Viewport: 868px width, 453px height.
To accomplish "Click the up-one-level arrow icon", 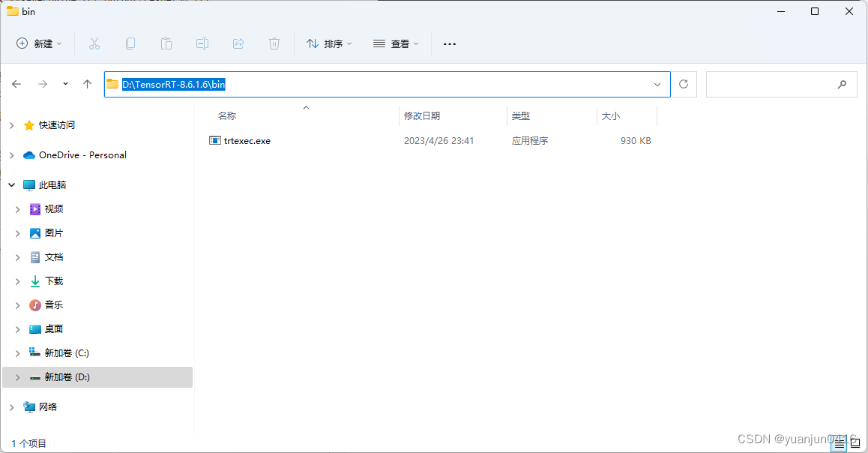I will click(x=86, y=84).
